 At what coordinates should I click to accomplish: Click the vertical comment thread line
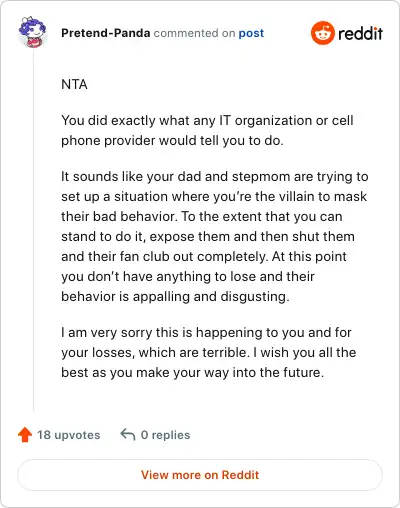click(33, 230)
